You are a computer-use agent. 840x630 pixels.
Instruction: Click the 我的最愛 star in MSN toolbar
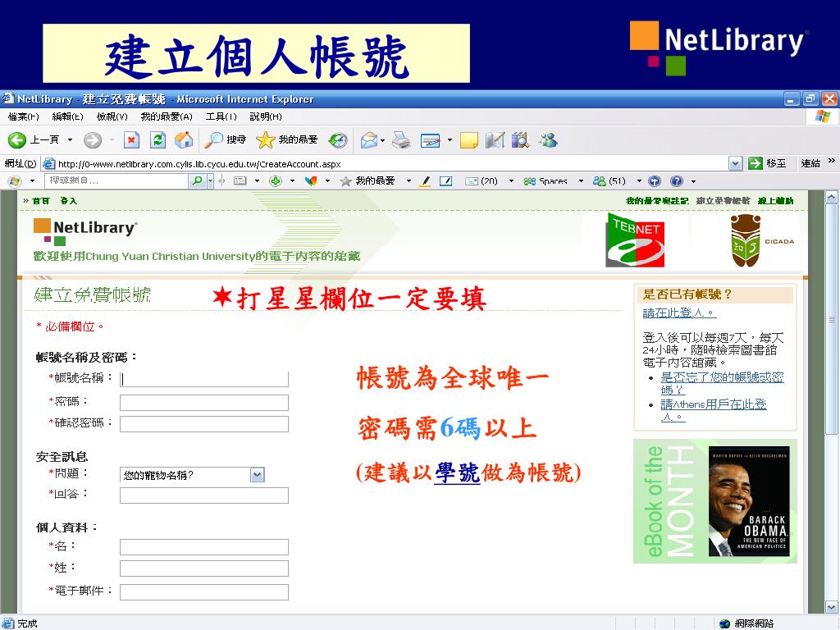(x=367, y=181)
